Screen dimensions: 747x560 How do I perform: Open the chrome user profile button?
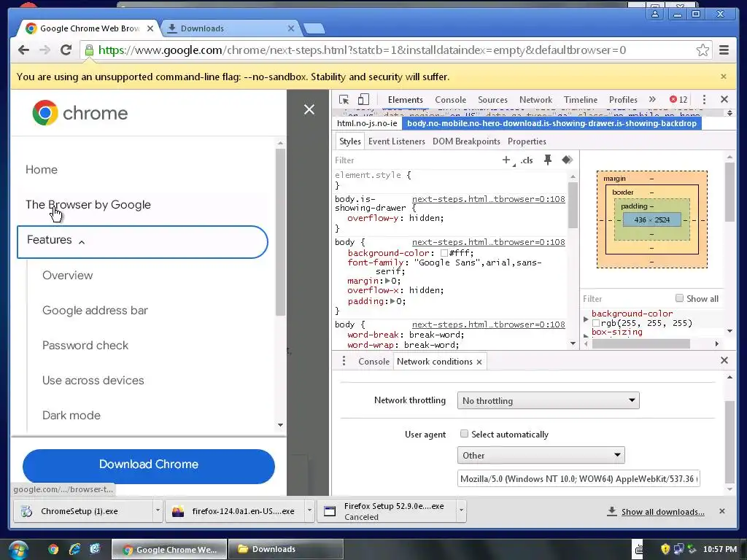[x=655, y=14]
